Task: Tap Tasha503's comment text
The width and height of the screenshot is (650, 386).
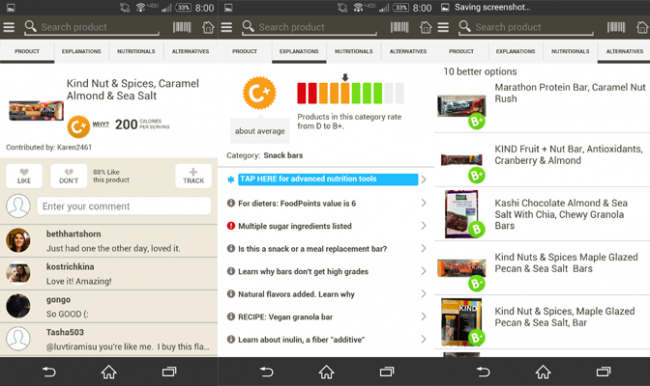Action: coord(128,347)
